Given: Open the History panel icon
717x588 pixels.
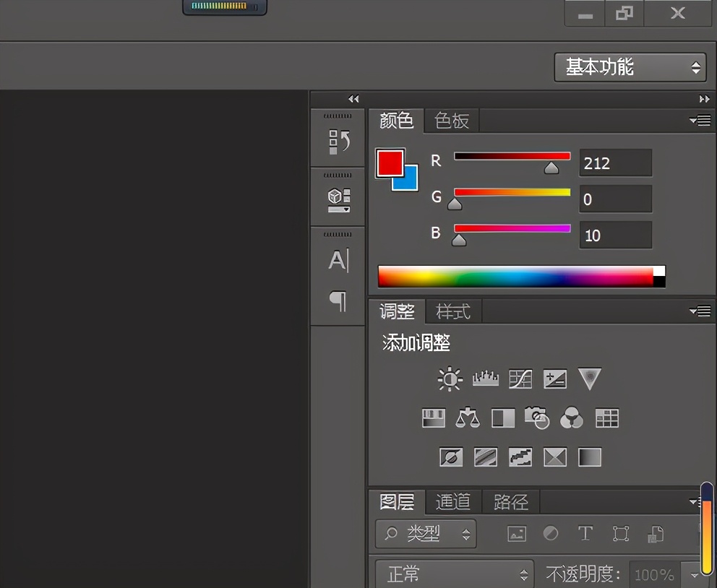Looking at the screenshot, I should coord(338,139).
